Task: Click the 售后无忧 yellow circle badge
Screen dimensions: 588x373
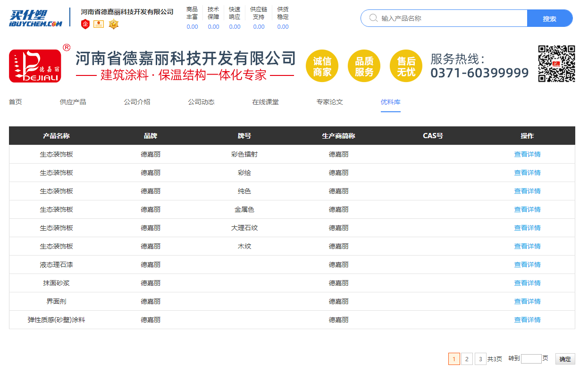Action: click(406, 66)
